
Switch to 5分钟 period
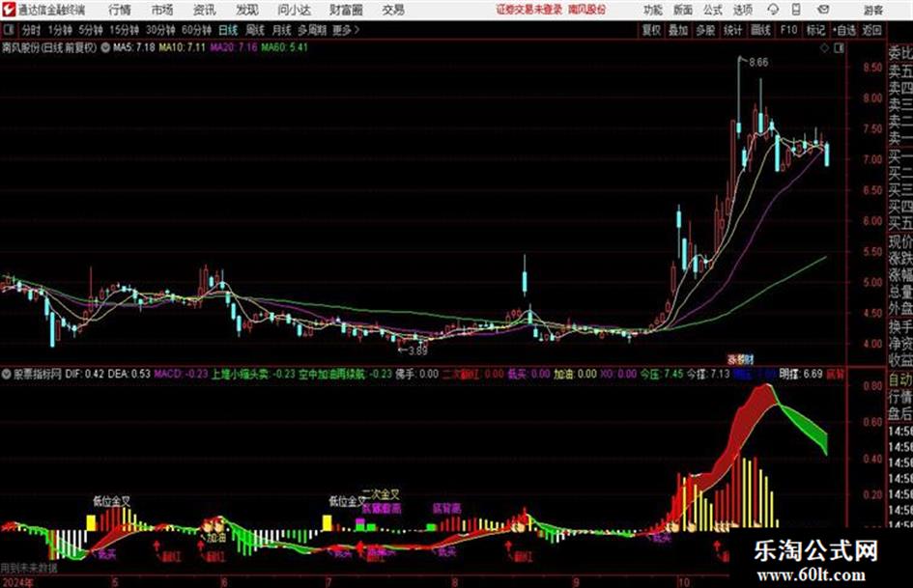(90, 30)
